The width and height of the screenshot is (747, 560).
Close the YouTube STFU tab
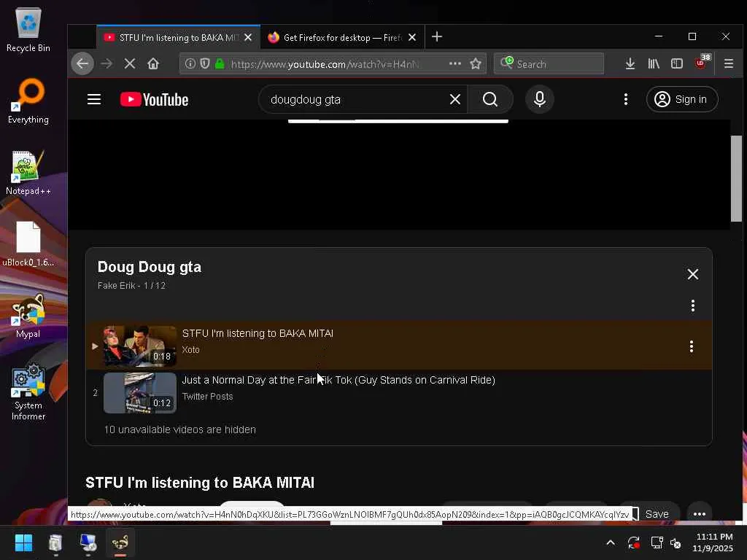point(248,37)
